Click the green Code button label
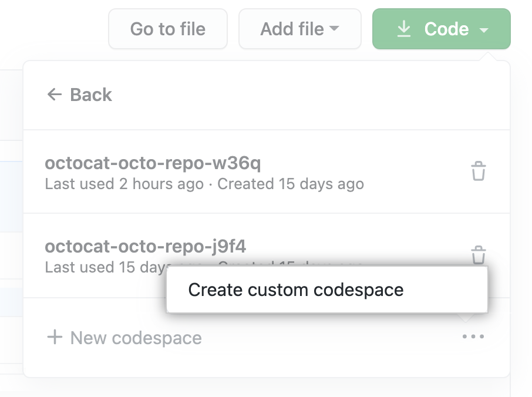This screenshot has height=397, width=532. coord(446,29)
